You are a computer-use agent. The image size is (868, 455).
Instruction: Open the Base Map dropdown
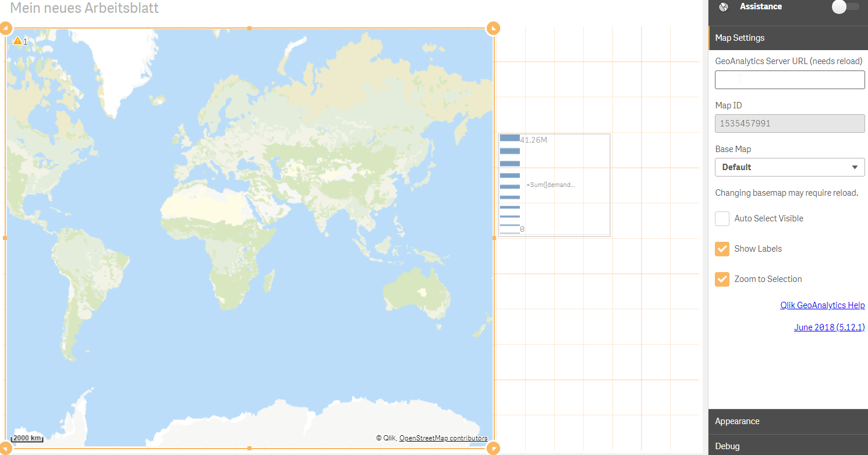[x=789, y=167]
